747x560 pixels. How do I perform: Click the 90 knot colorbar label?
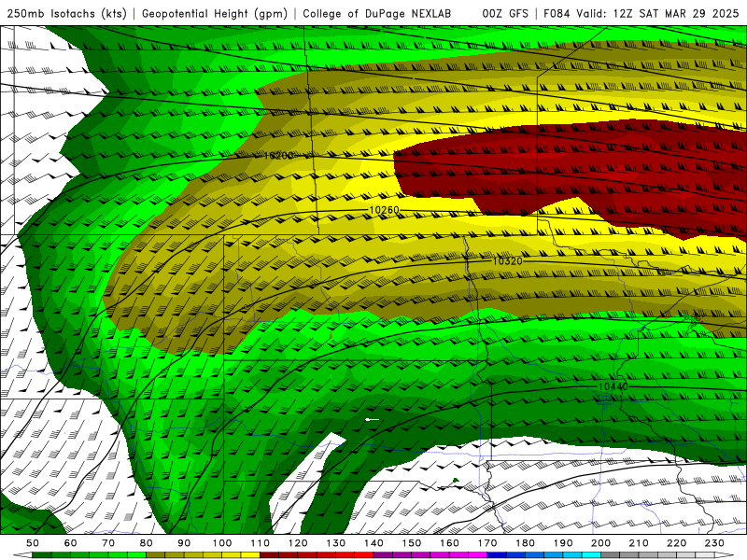184,543
